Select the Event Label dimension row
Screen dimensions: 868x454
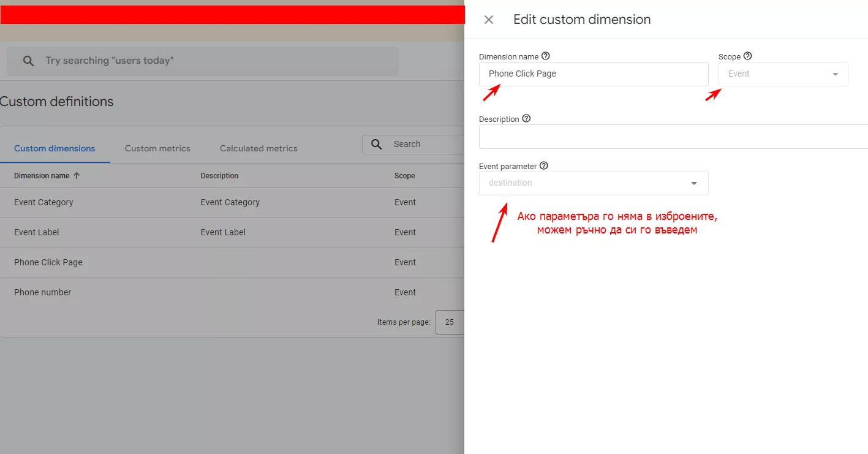click(232, 232)
